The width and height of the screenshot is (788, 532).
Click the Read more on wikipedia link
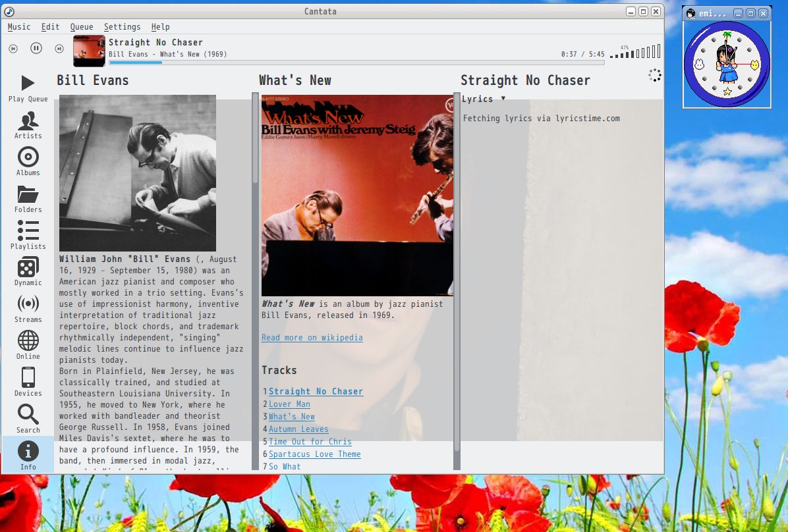[312, 338]
